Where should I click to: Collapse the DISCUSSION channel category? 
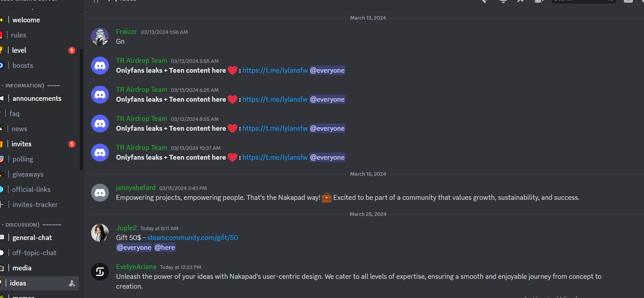coord(32,224)
